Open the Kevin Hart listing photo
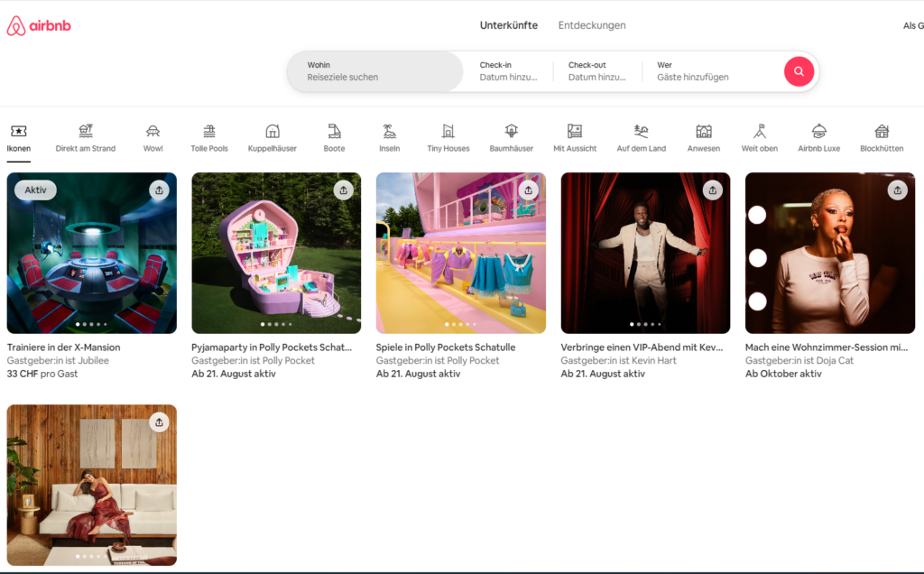Screen dimensions: 924x574 pyautogui.click(x=645, y=254)
